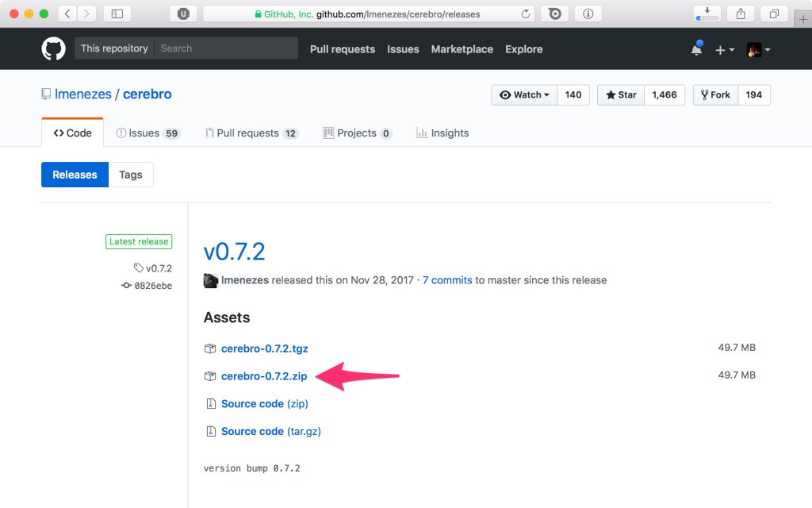
Task: View the 194 forks count
Action: click(x=754, y=95)
